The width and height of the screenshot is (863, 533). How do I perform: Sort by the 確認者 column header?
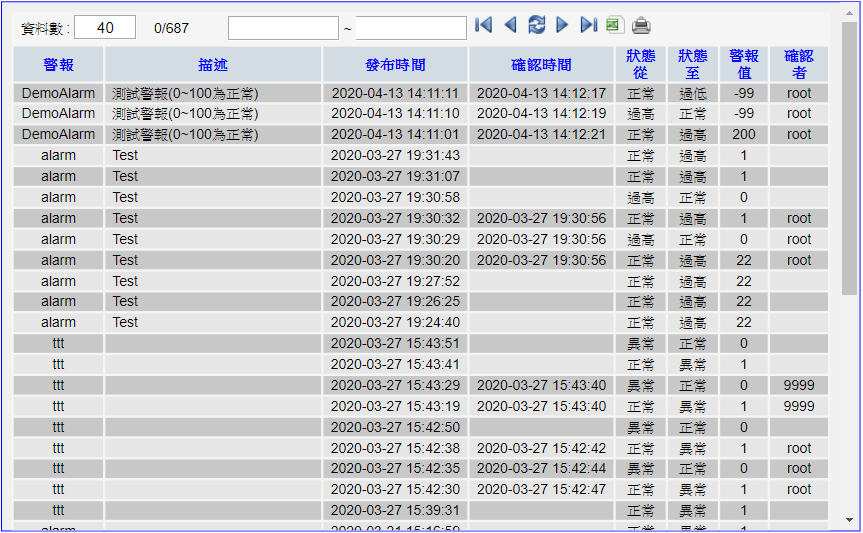pyautogui.click(x=798, y=65)
